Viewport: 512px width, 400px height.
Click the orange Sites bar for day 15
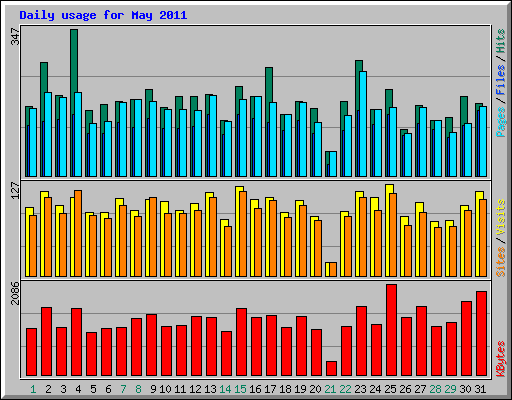click(x=243, y=234)
